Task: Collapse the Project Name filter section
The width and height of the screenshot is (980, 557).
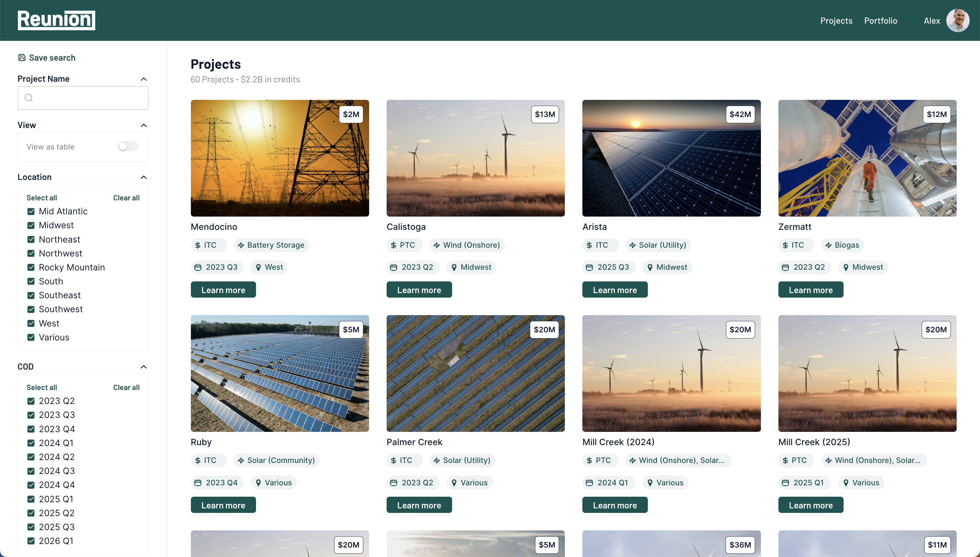Action: tap(144, 79)
